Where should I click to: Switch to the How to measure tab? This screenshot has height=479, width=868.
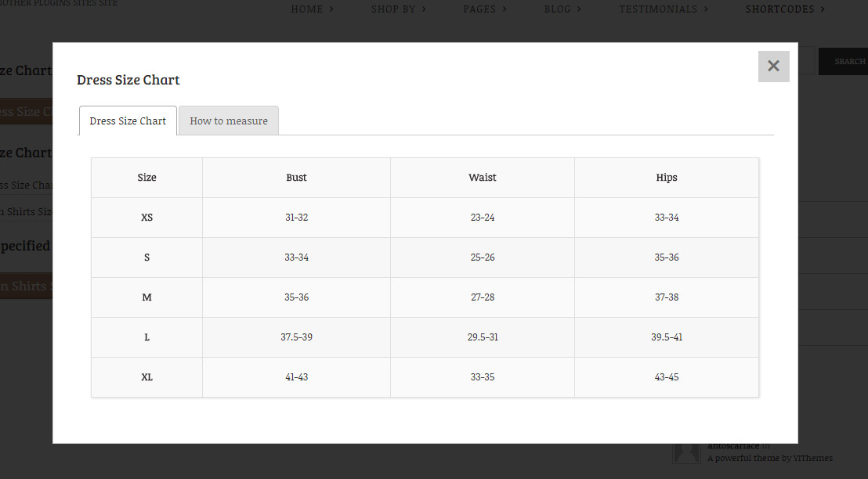(229, 121)
